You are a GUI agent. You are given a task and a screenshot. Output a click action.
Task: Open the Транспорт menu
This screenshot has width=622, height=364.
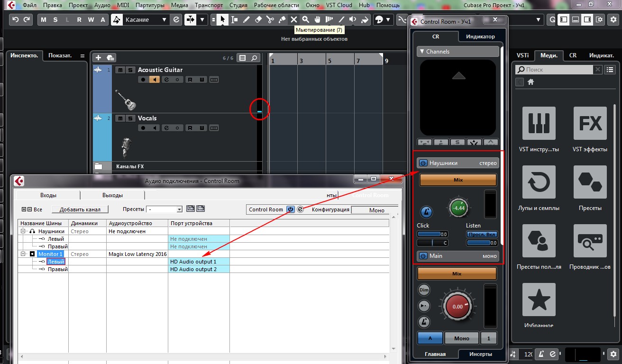click(x=209, y=5)
